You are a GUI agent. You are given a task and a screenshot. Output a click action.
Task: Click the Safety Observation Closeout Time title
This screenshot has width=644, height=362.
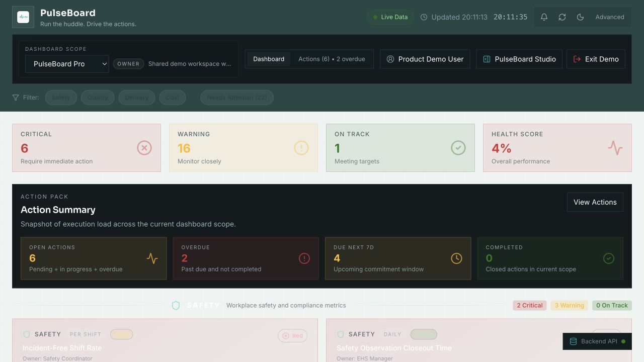click(x=394, y=348)
